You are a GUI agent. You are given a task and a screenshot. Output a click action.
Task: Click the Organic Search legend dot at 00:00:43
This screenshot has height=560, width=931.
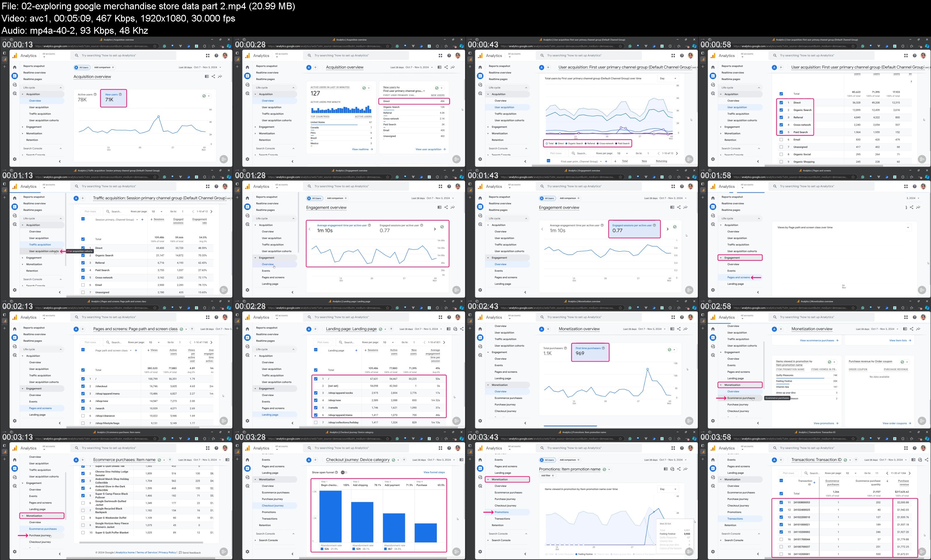point(567,143)
